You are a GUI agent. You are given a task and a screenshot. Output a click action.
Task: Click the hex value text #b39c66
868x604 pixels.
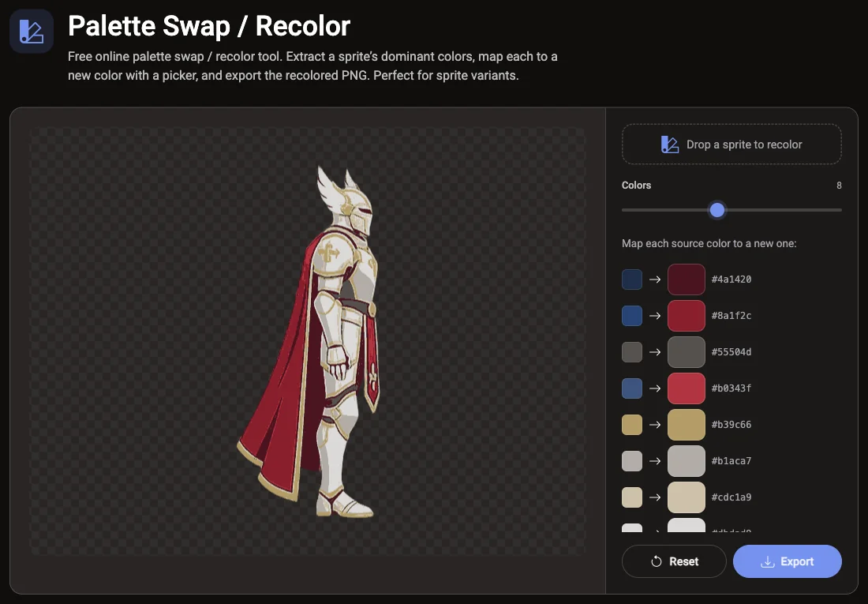point(731,425)
